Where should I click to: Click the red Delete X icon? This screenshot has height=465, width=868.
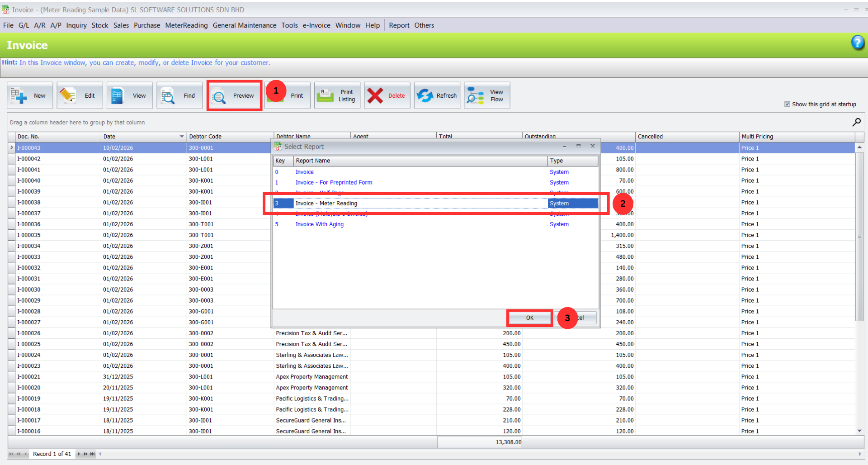(375, 95)
